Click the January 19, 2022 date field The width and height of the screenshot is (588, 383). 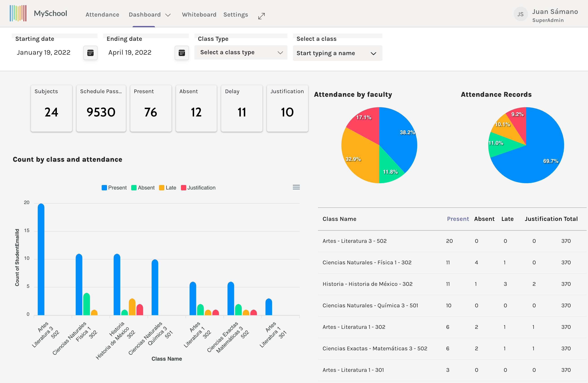point(44,53)
